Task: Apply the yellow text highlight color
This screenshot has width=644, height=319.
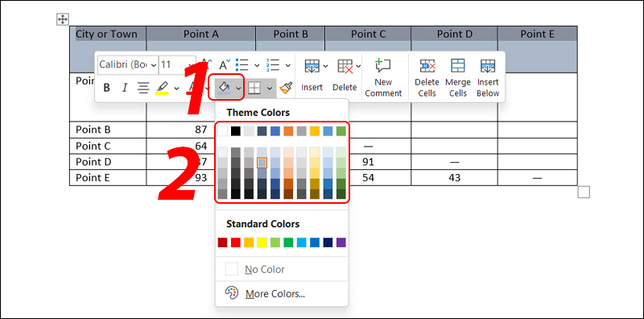Action: tap(163, 88)
